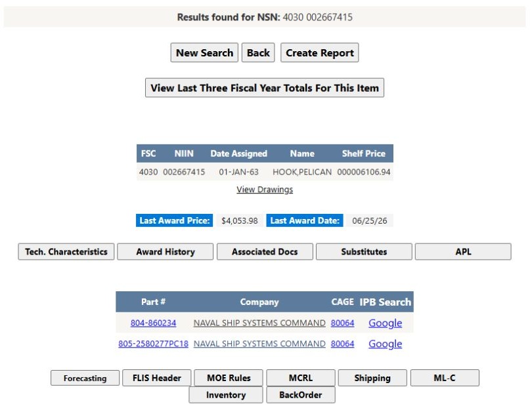View Shipping information

[x=372, y=378]
